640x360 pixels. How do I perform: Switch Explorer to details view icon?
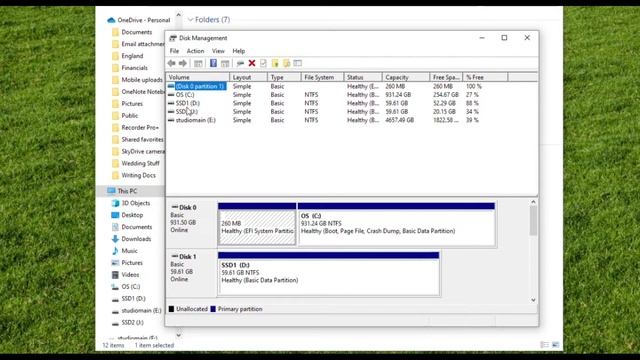coord(544,345)
